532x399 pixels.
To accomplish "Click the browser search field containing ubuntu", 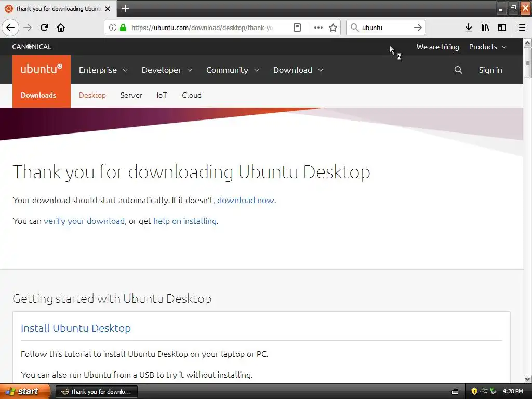I will [386, 28].
